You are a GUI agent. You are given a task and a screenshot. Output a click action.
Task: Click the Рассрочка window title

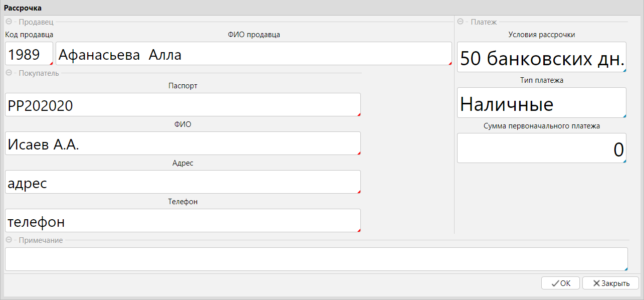(23, 8)
